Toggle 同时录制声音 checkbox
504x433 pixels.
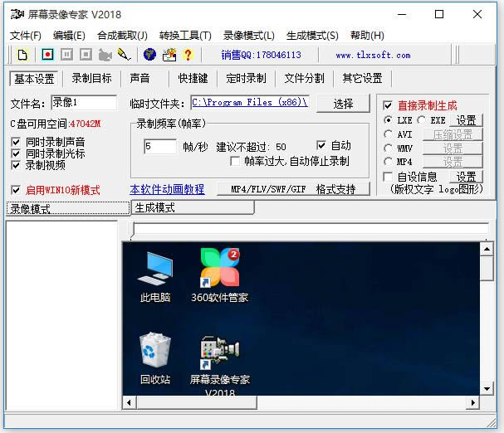click(x=16, y=142)
